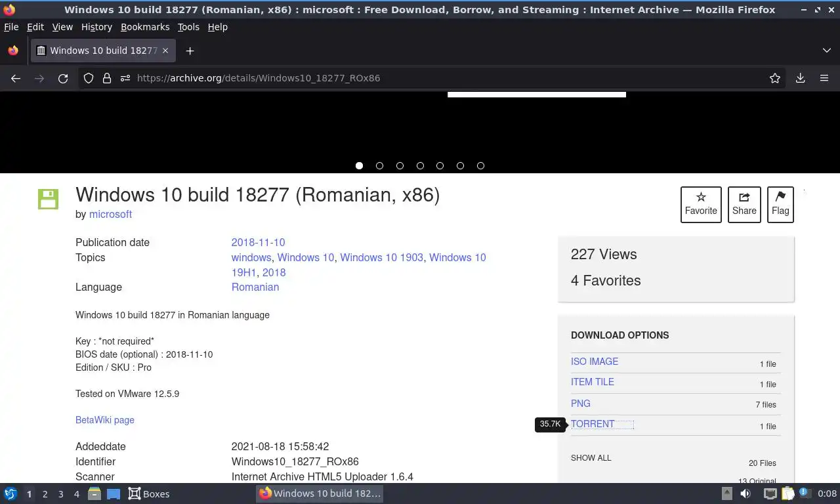Open the Firefox downloads panel
The width and height of the screenshot is (840, 504).
[801, 78]
